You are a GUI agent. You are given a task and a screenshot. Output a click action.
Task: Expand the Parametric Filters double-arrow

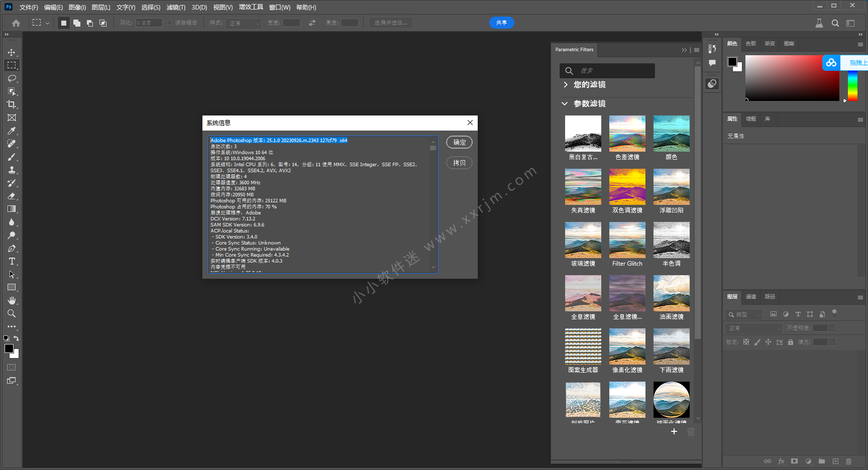684,50
